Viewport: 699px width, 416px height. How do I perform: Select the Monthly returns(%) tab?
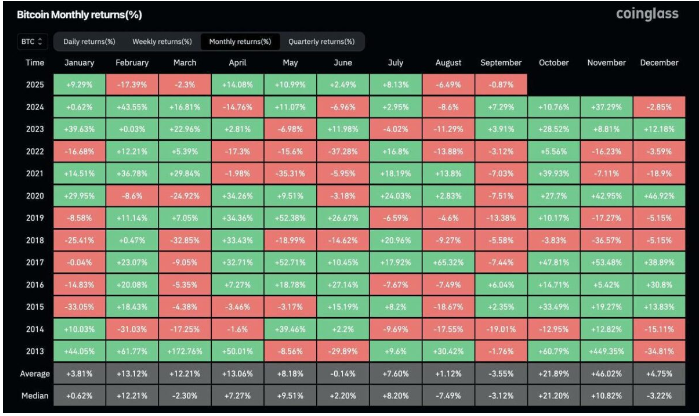click(x=239, y=42)
